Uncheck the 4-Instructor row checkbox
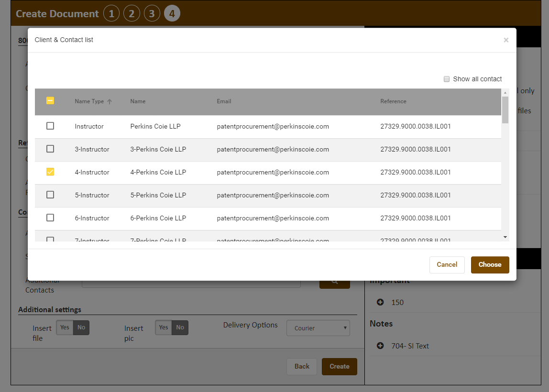The image size is (549, 392). pos(50,172)
